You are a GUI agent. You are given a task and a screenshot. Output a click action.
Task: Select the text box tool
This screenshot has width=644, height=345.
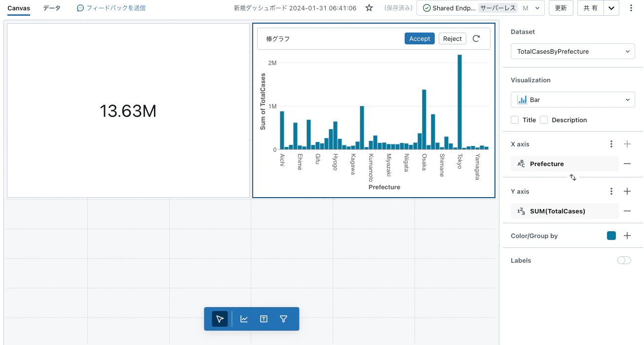click(264, 319)
